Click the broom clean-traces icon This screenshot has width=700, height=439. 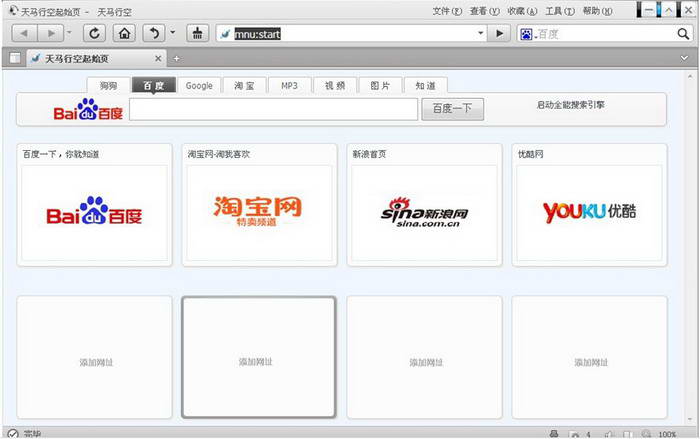tap(197, 33)
